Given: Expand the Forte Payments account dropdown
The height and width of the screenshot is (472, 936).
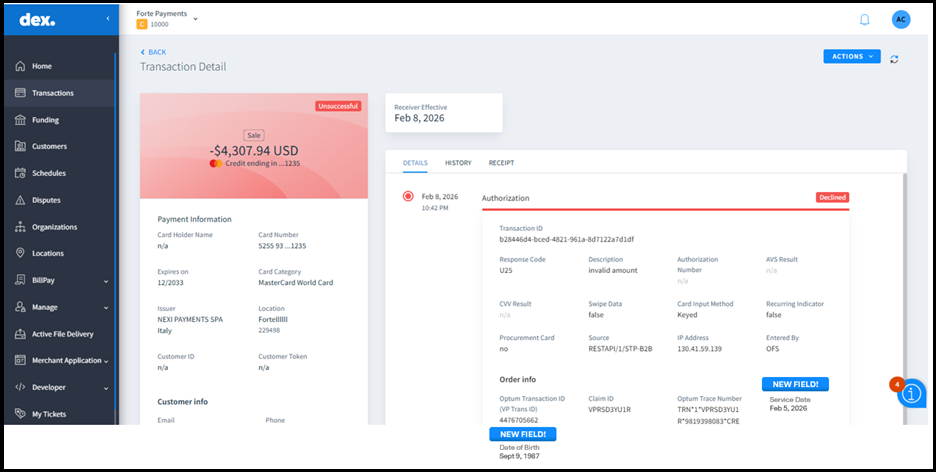Looking at the screenshot, I should point(195,18).
